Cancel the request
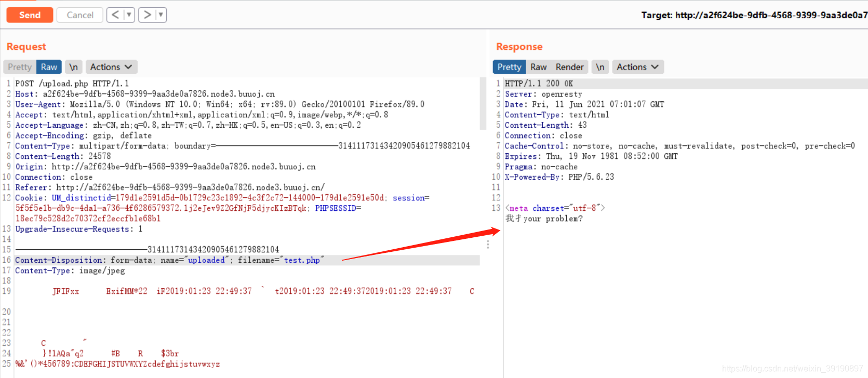Screen dimensions: 868x378 80,15
